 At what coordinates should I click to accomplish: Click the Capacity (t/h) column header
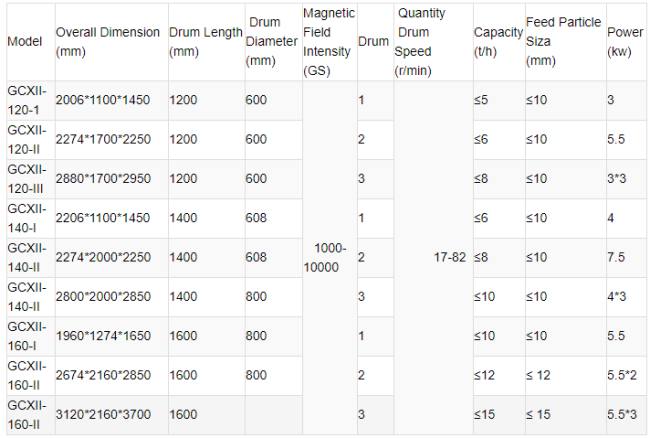point(498,41)
